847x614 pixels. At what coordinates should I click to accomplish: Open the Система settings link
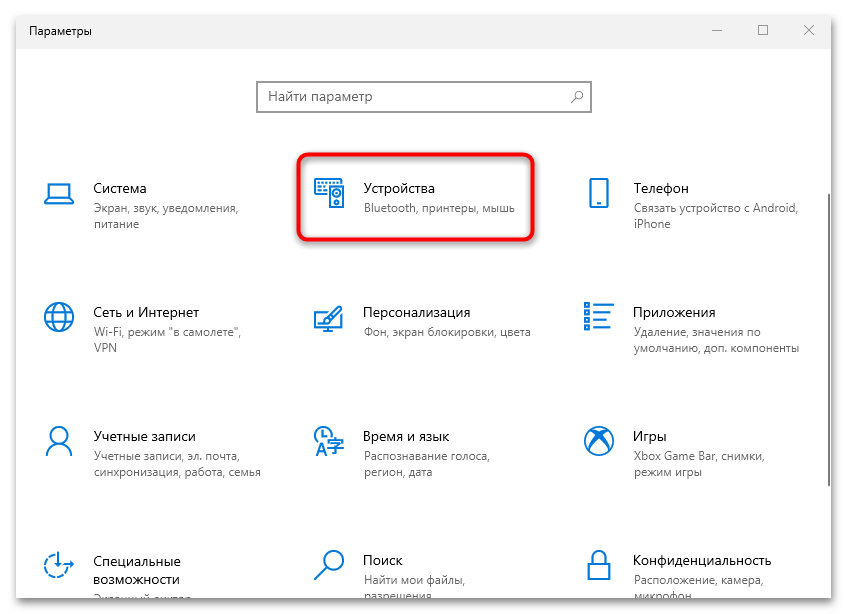[120, 188]
